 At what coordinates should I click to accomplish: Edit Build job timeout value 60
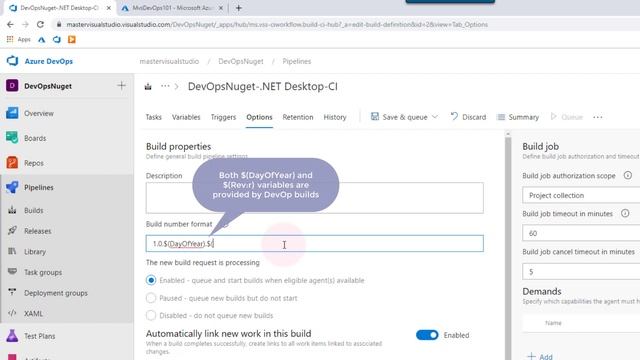(x=581, y=233)
